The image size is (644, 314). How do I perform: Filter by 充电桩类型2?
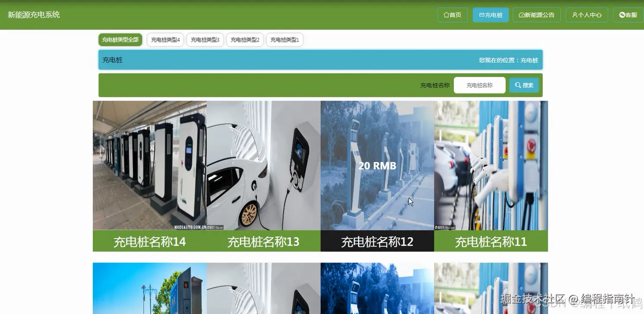(x=245, y=40)
